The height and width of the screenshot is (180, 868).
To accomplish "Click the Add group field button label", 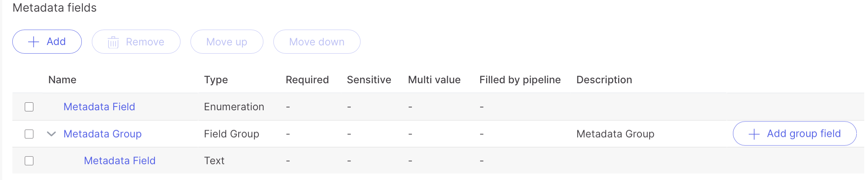I will coord(803,133).
